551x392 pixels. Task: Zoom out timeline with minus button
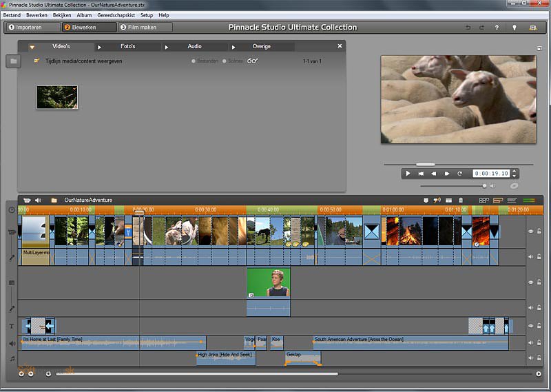(x=31, y=373)
